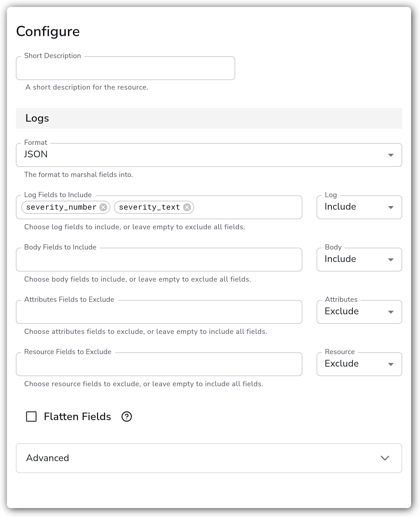Click the Flatten Fields label text
This screenshot has height=517, width=420.
point(77,417)
